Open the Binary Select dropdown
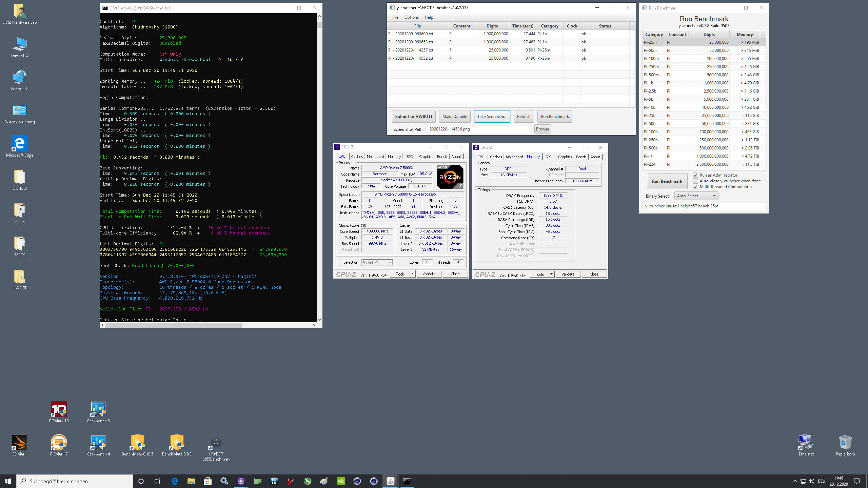This screenshot has height=488, width=868. (x=696, y=196)
